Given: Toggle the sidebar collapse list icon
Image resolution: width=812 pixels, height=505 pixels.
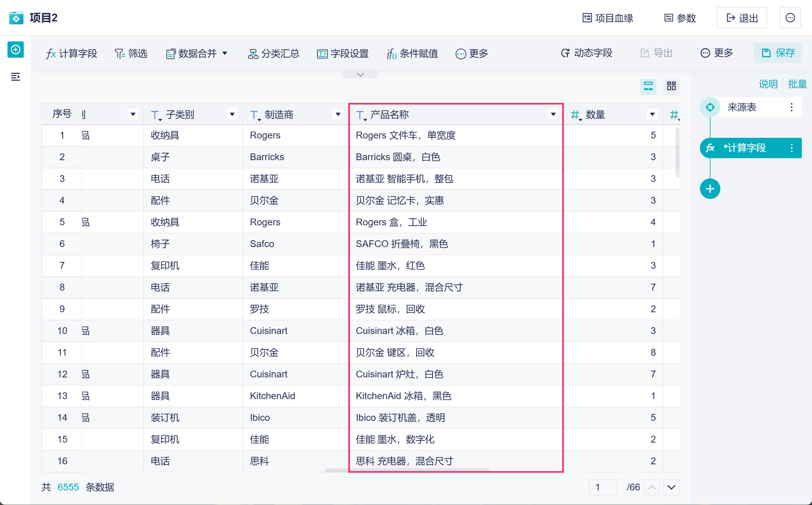Looking at the screenshot, I should tap(16, 77).
